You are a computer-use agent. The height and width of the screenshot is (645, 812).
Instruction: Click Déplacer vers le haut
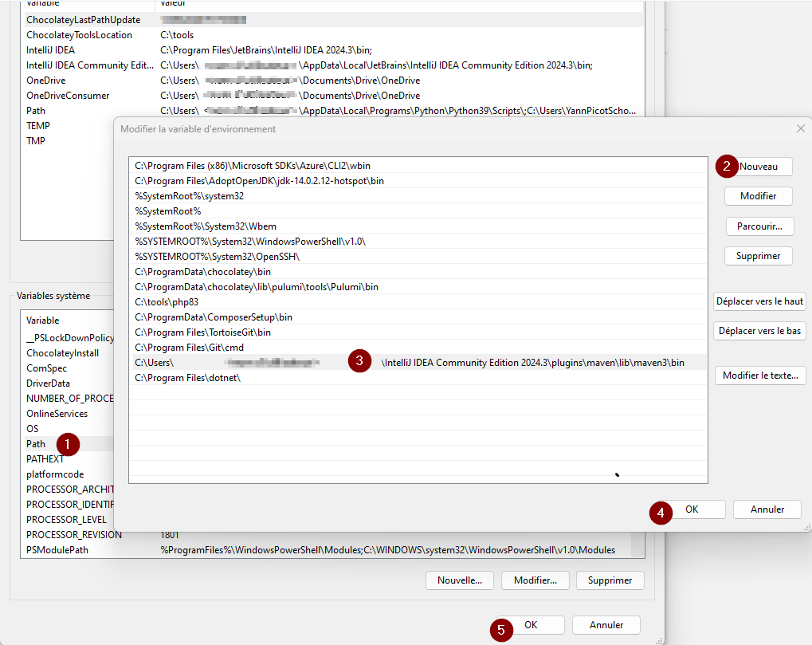[759, 301]
